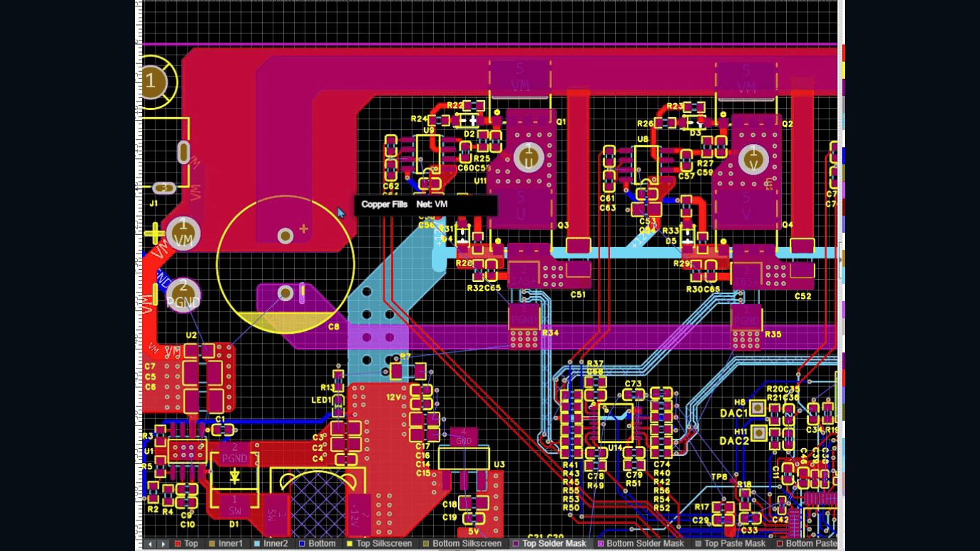The width and height of the screenshot is (980, 551).
Task: Select the Q2 designator text
Action: [787, 124]
